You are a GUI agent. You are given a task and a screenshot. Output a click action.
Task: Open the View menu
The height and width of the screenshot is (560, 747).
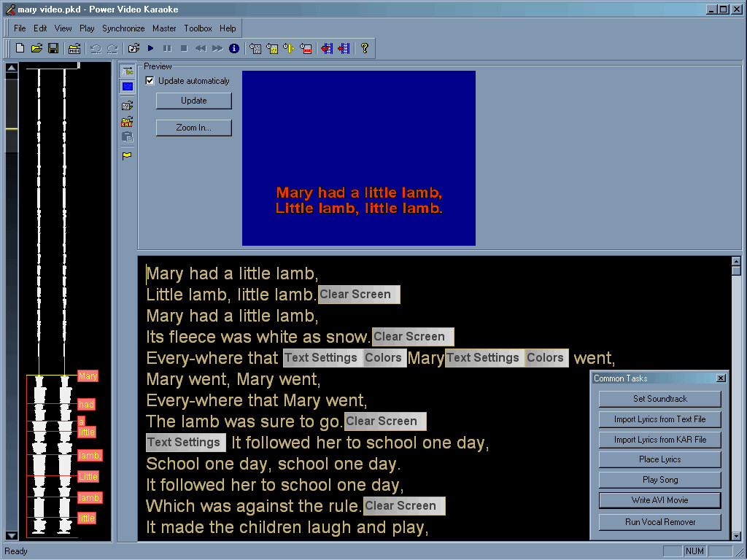[63, 28]
